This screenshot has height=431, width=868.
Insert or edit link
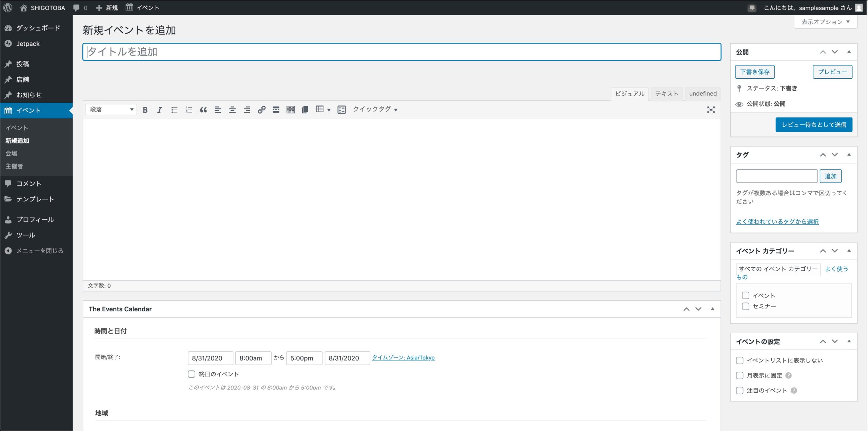tap(261, 110)
